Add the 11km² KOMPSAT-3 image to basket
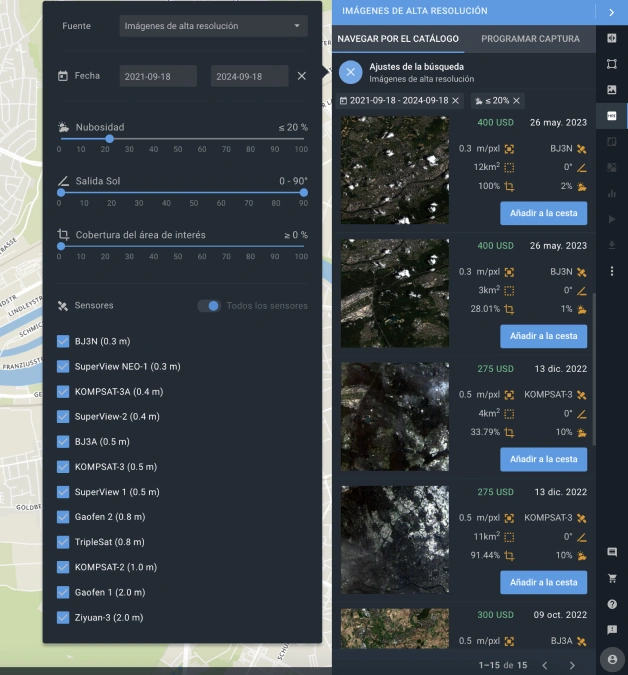 tap(543, 582)
